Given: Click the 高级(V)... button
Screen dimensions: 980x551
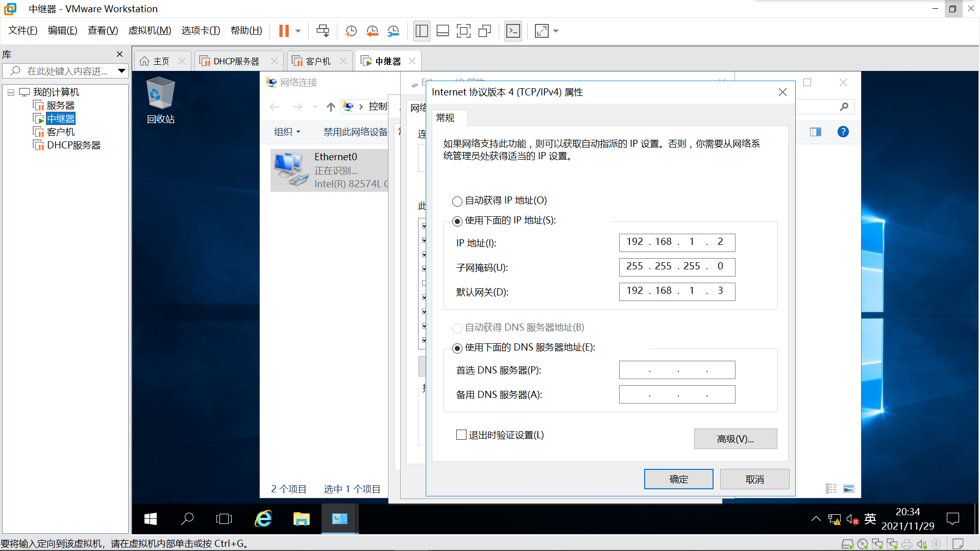Looking at the screenshot, I should 735,439.
